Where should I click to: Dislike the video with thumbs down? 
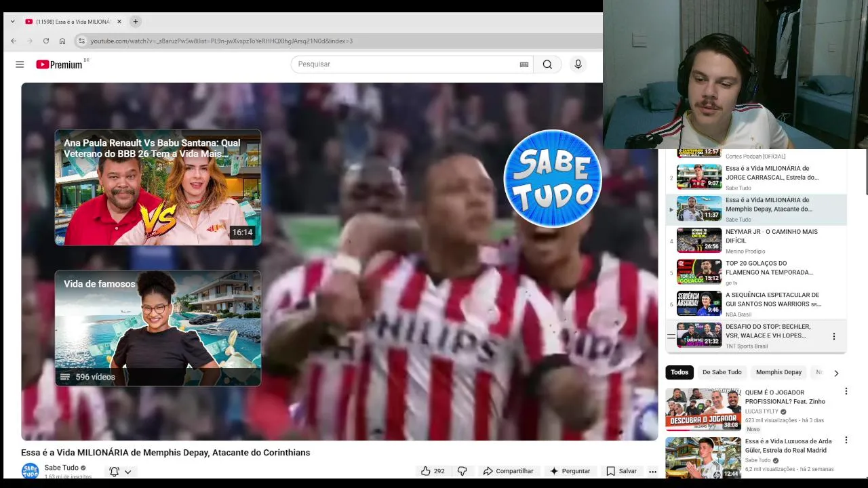tap(462, 471)
